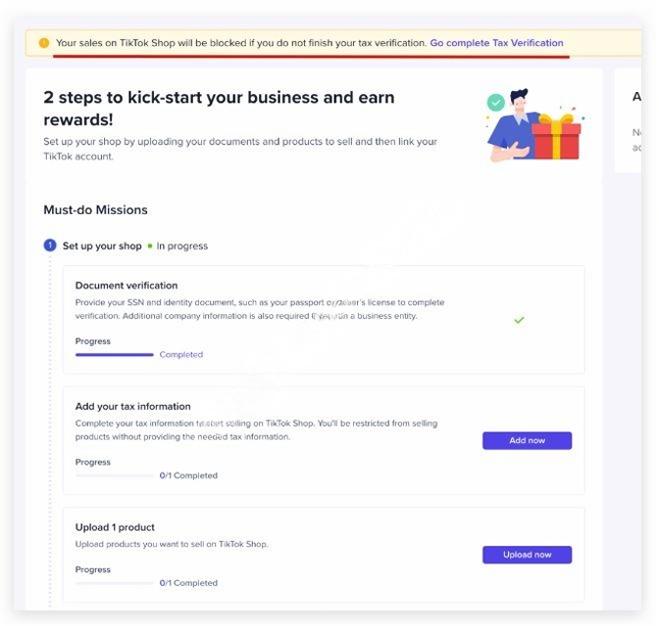Click the green In progress status dot
Screen dimensions: 659x626
[150, 246]
